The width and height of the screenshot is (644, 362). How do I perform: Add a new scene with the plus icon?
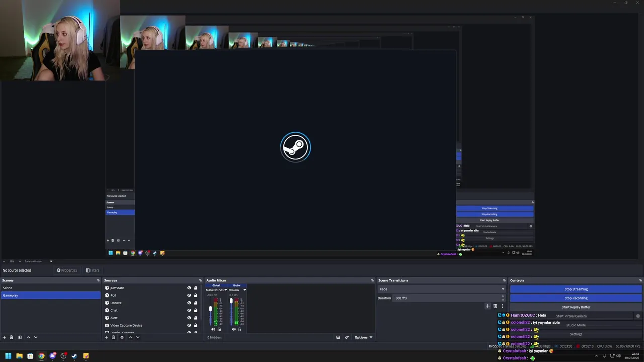pos(4,337)
